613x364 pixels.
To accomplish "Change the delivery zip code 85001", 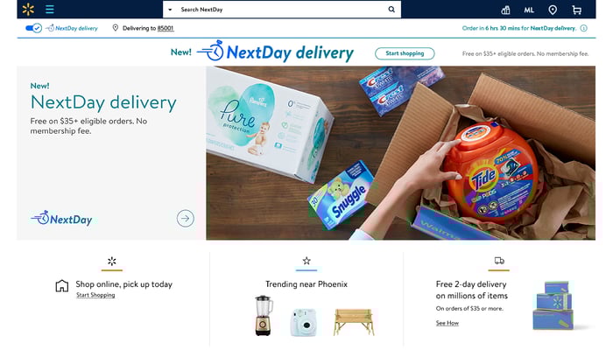I will [x=166, y=28].
